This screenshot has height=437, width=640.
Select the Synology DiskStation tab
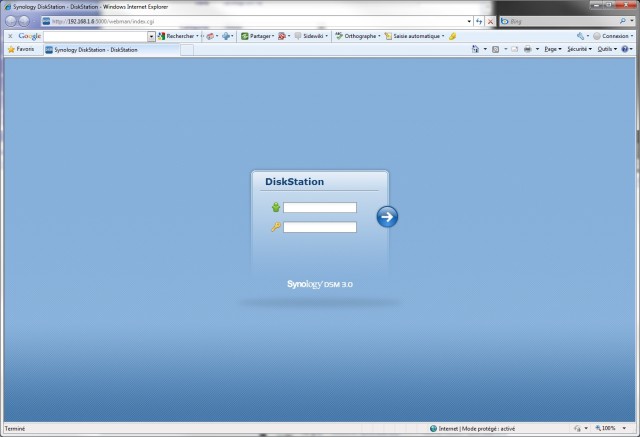(x=111, y=50)
